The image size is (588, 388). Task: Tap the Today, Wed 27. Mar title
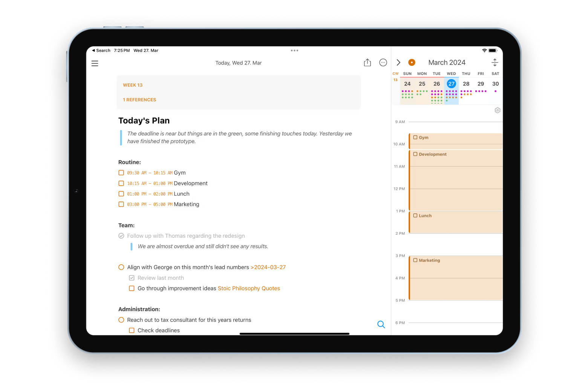239,63
